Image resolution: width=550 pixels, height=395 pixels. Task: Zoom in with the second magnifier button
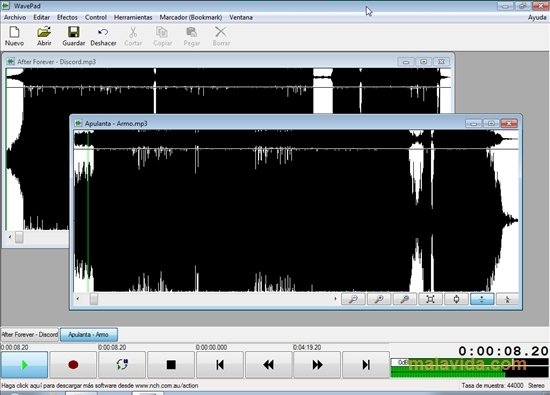(379, 299)
